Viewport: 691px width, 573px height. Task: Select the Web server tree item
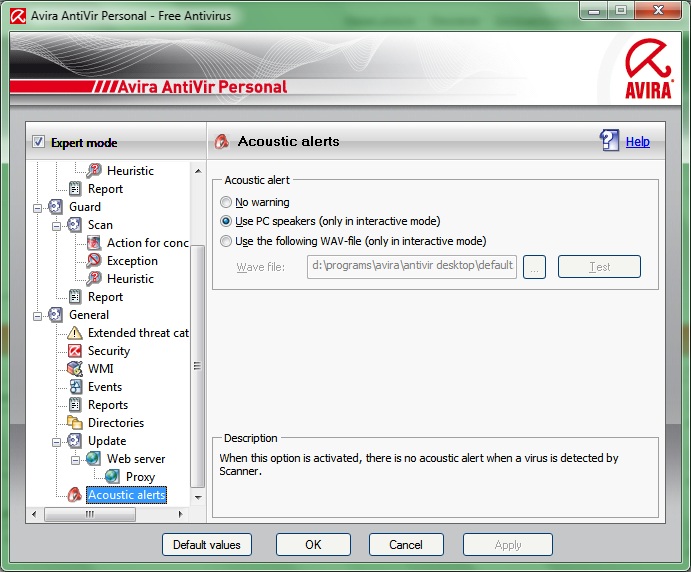tap(136, 459)
